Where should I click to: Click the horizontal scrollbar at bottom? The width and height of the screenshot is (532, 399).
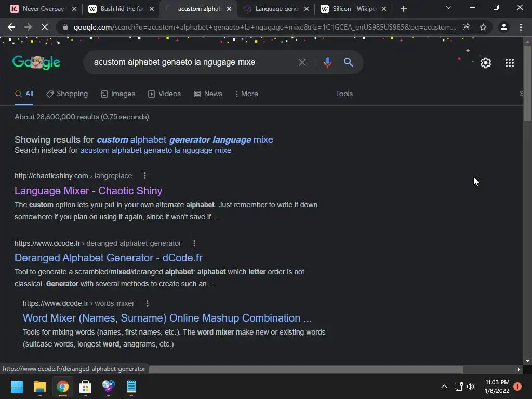coord(305,369)
